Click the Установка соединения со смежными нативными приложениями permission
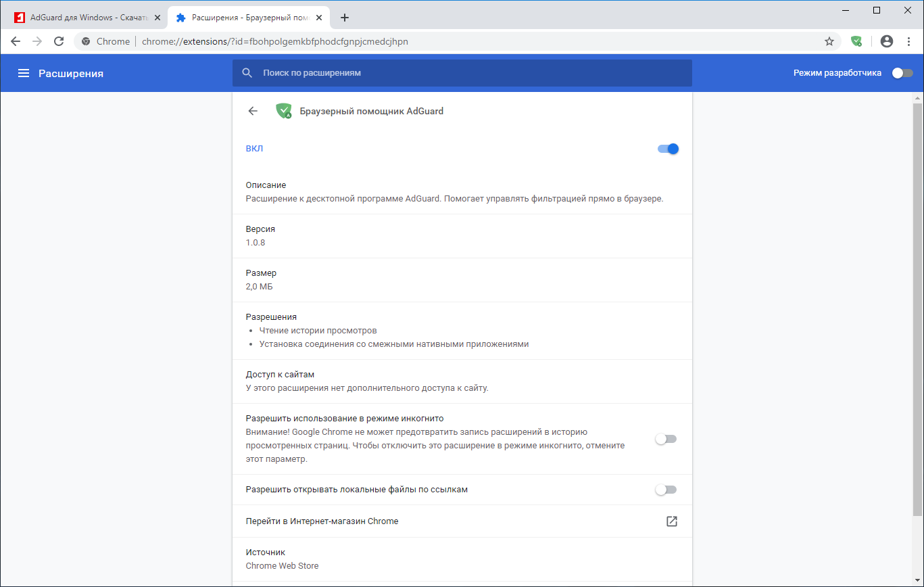Viewport: 924px width, 587px height. (394, 344)
